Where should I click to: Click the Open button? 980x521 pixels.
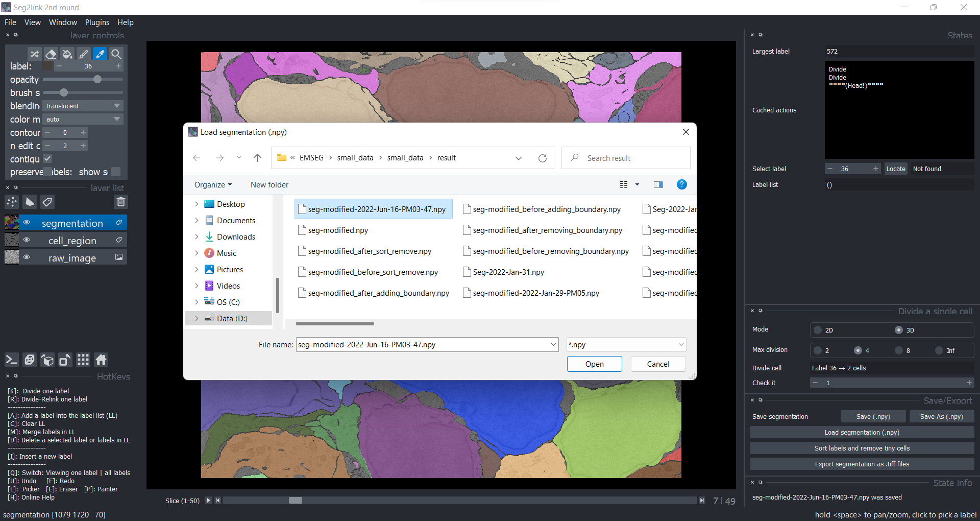tap(594, 364)
